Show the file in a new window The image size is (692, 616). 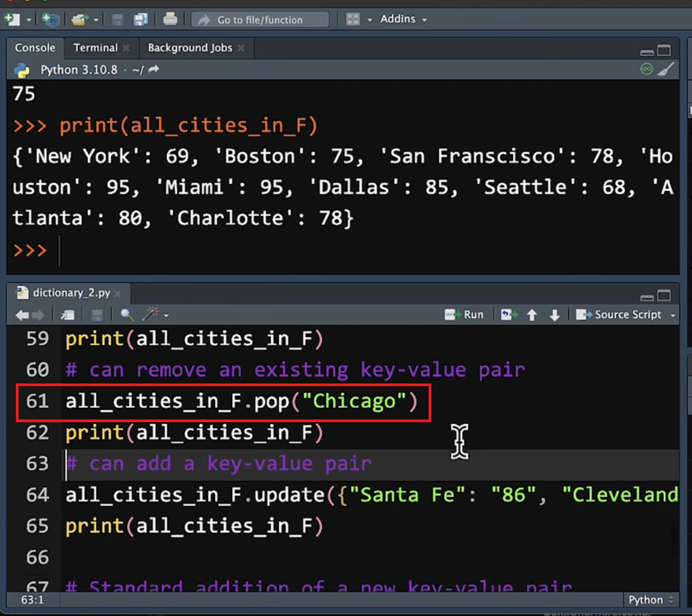(67, 315)
